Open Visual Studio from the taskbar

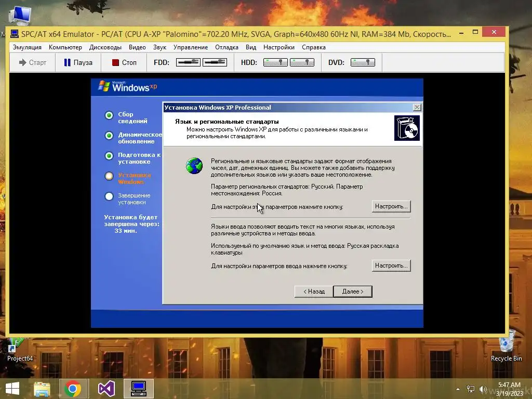click(x=106, y=389)
